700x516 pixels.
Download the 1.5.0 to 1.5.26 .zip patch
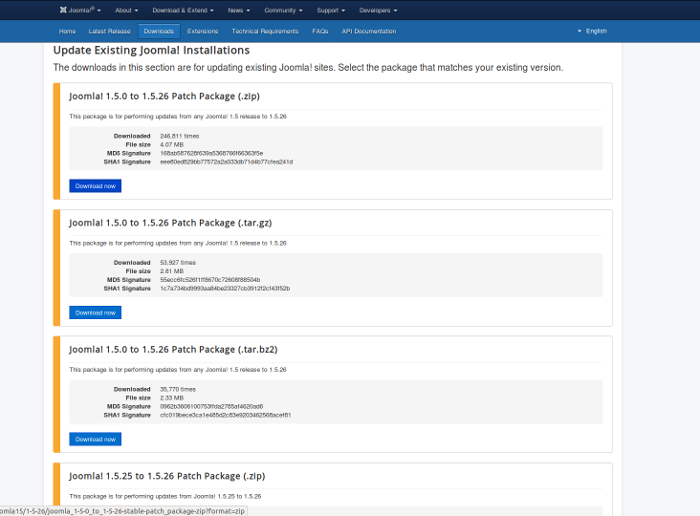click(x=95, y=186)
